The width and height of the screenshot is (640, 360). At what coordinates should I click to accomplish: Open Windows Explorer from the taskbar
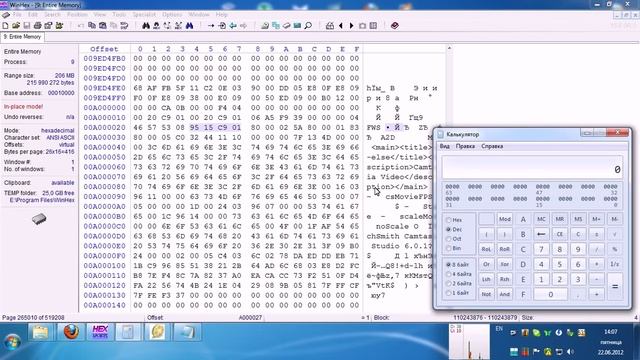pos(40,332)
